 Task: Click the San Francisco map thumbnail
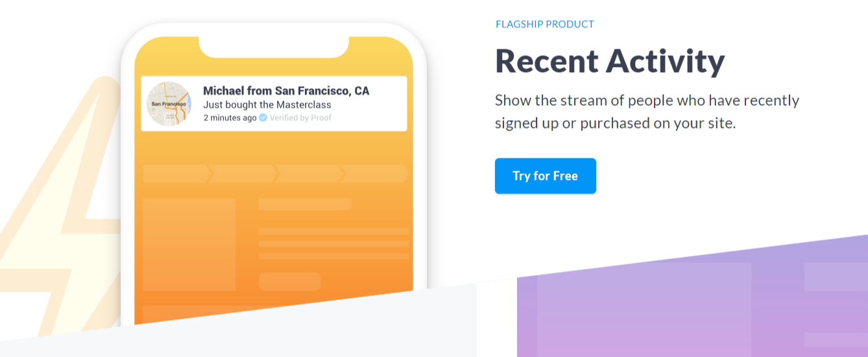click(x=169, y=104)
